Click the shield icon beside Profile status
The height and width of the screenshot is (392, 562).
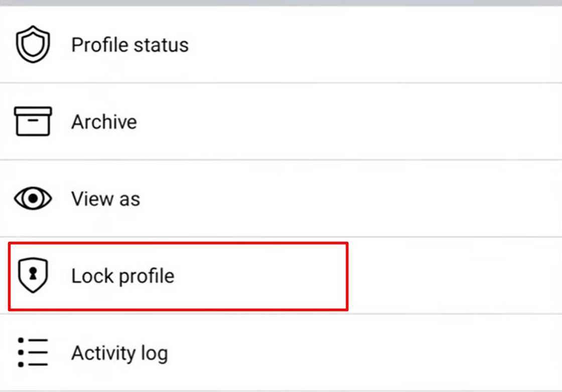[x=33, y=44]
